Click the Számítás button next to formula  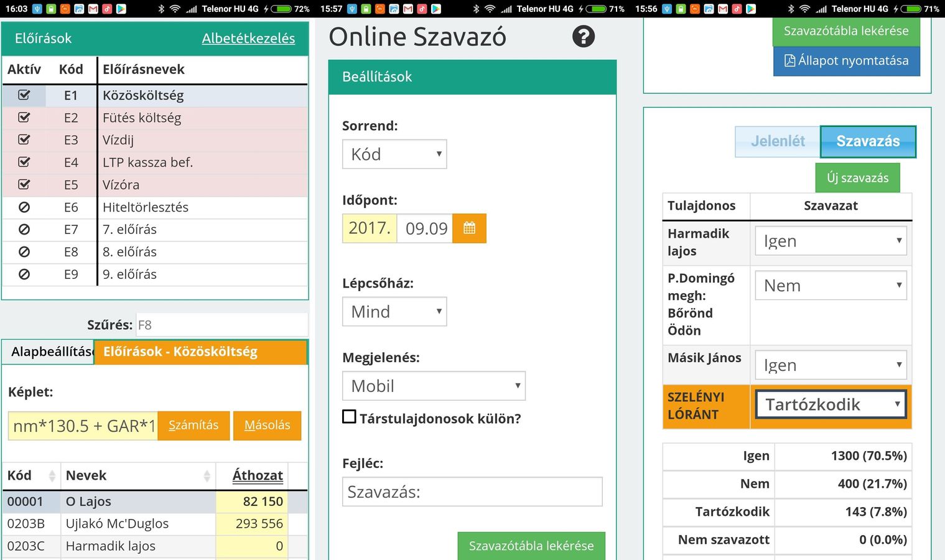point(193,426)
